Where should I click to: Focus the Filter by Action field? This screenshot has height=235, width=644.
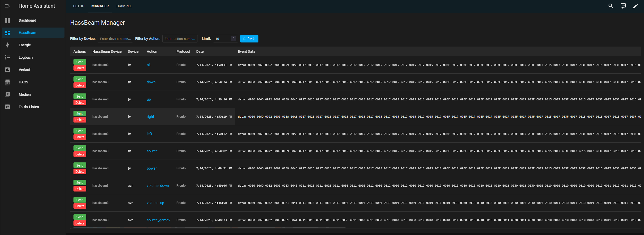point(180,39)
